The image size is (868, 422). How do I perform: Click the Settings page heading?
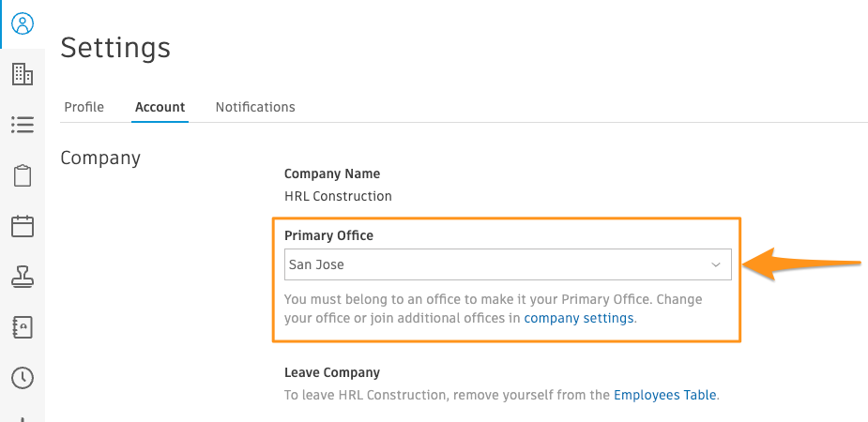click(115, 48)
